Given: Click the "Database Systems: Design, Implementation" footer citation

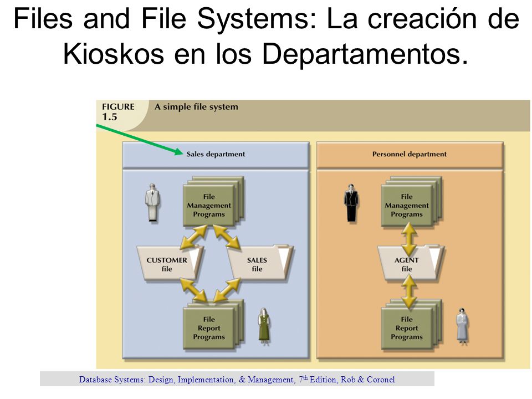Looking at the screenshot, I should [x=237, y=379].
